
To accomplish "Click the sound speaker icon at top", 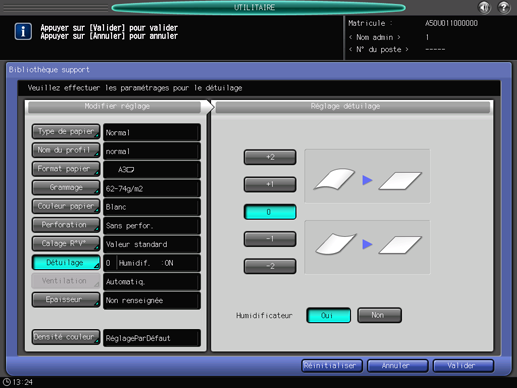I will click(484, 7).
